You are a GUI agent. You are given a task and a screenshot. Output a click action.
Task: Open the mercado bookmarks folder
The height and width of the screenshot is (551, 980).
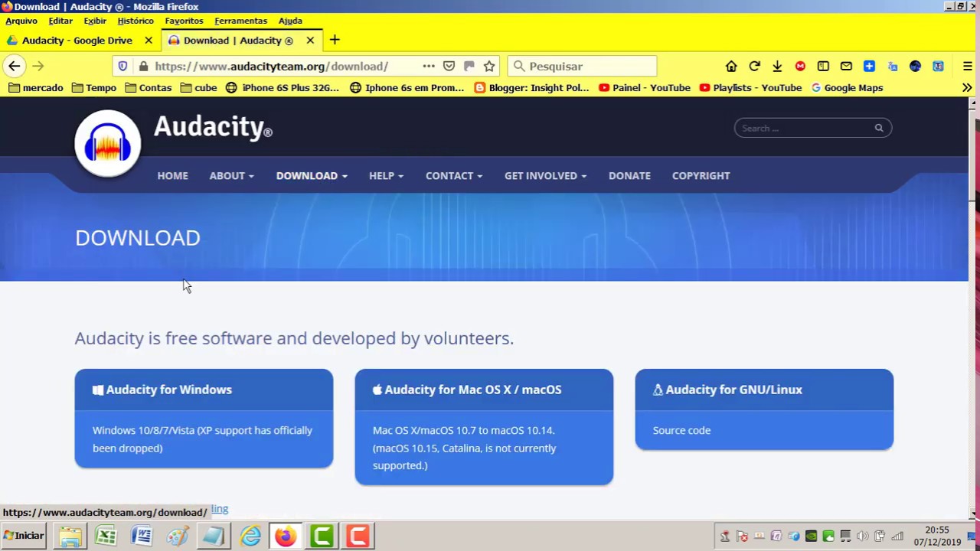point(35,87)
